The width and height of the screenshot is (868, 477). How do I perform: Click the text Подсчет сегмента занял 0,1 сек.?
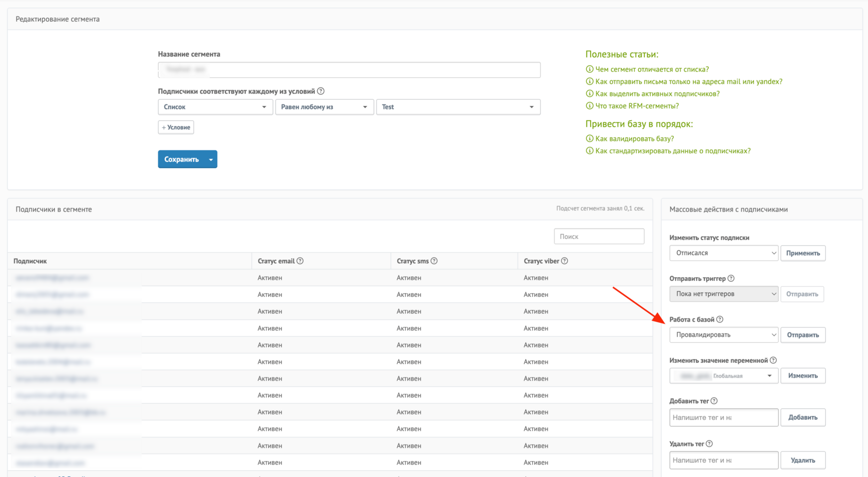point(600,209)
